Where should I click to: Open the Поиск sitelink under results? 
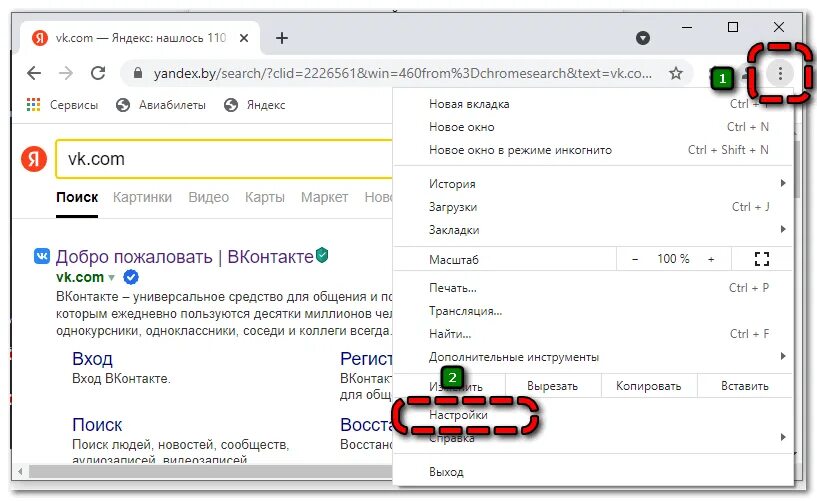coord(97,425)
